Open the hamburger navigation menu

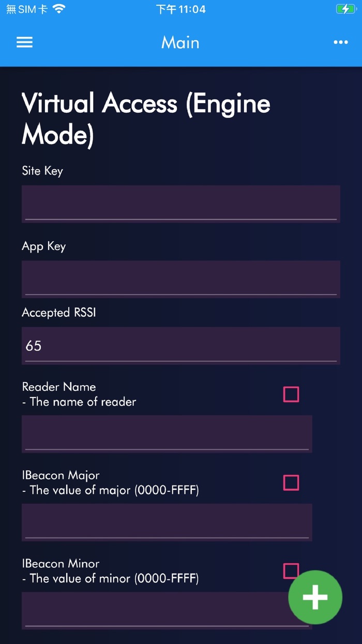[24, 42]
